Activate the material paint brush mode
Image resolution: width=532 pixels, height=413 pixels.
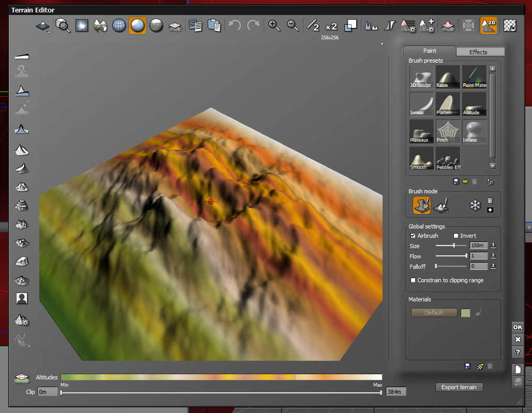coord(441,206)
